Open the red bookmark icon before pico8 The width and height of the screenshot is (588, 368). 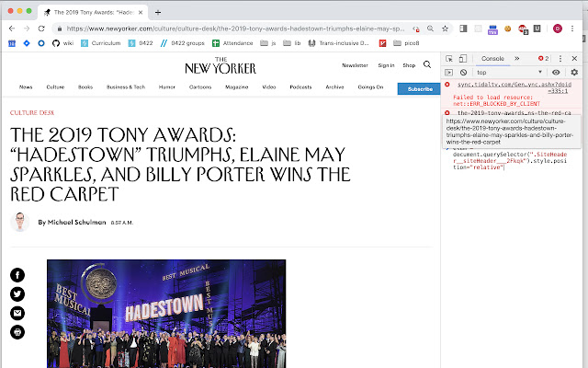coord(382,43)
